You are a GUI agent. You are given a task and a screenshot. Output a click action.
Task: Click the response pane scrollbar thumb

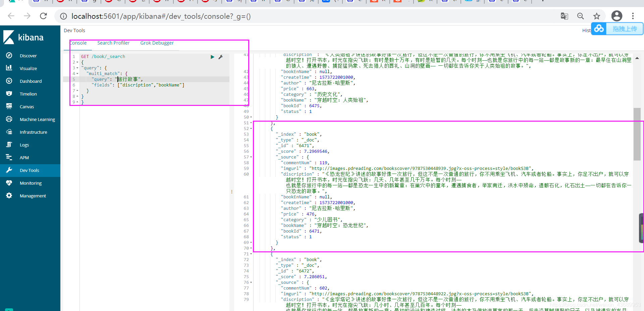[637, 134]
